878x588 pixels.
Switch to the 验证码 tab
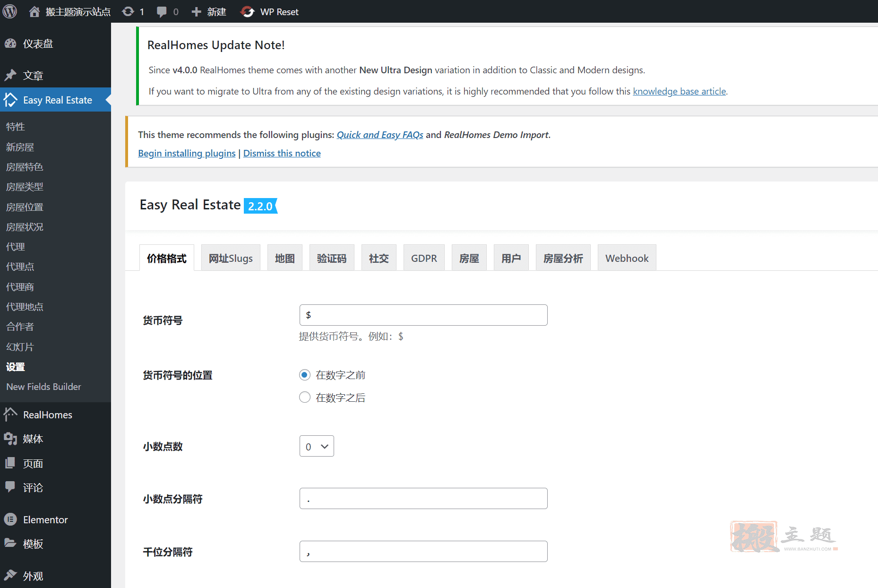332,258
